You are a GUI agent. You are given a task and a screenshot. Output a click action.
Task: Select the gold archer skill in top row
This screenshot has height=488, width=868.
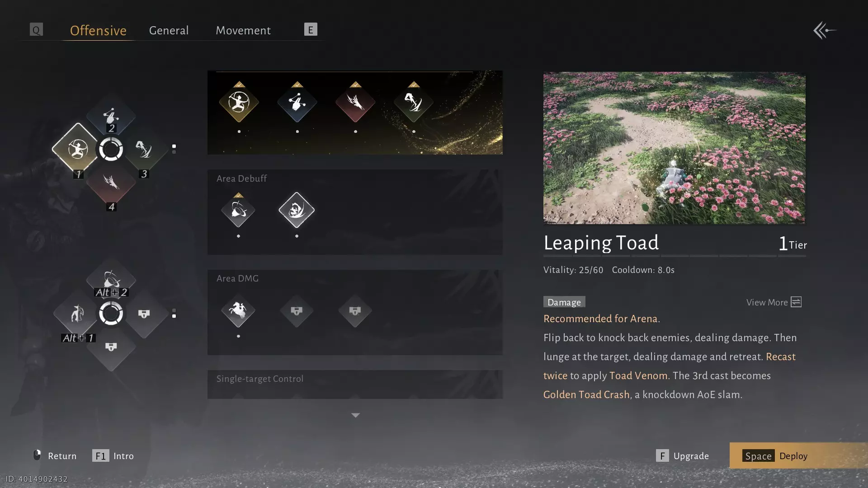click(x=239, y=103)
